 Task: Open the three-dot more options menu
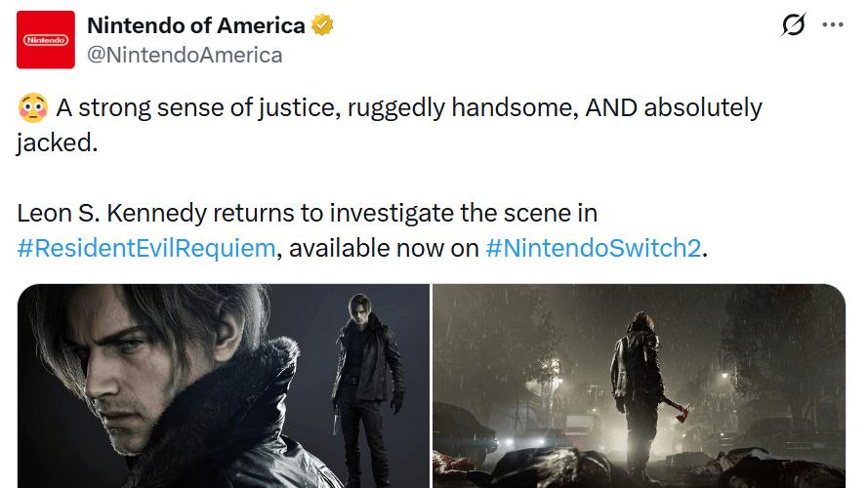coord(832,26)
